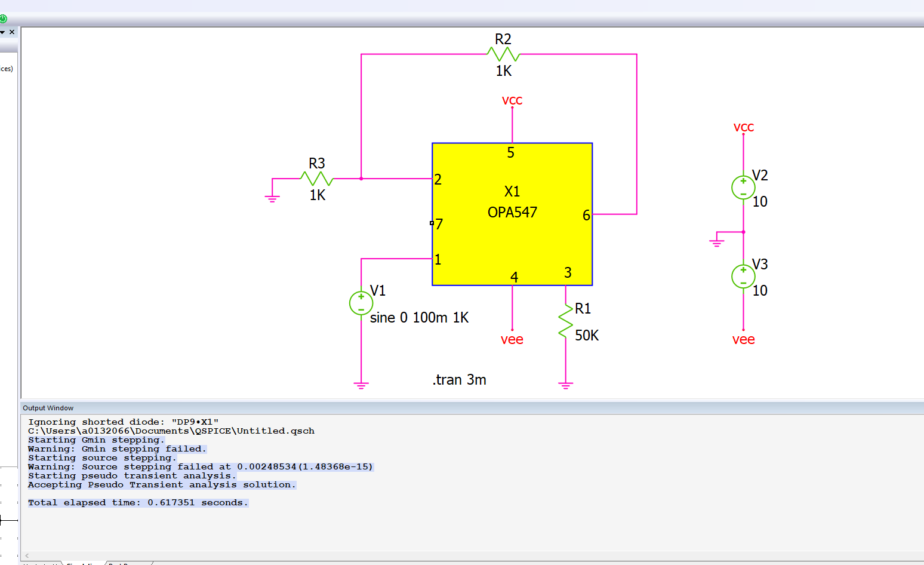Click 'Starting Gmin stepping.' output line
This screenshot has height=565, width=924.
96,440
